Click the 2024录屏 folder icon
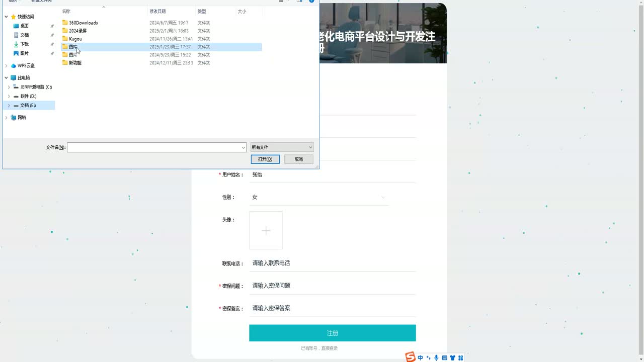644x362 pixels. pos(65,31)
